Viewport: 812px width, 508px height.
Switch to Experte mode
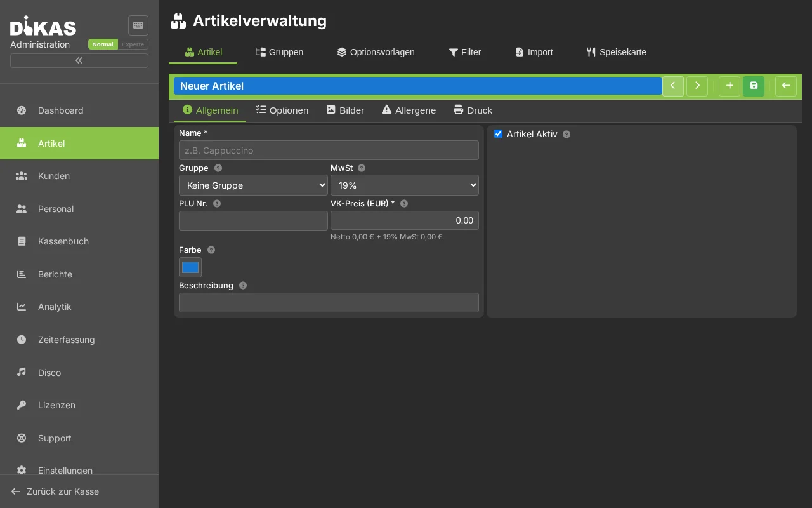point(133,44)
